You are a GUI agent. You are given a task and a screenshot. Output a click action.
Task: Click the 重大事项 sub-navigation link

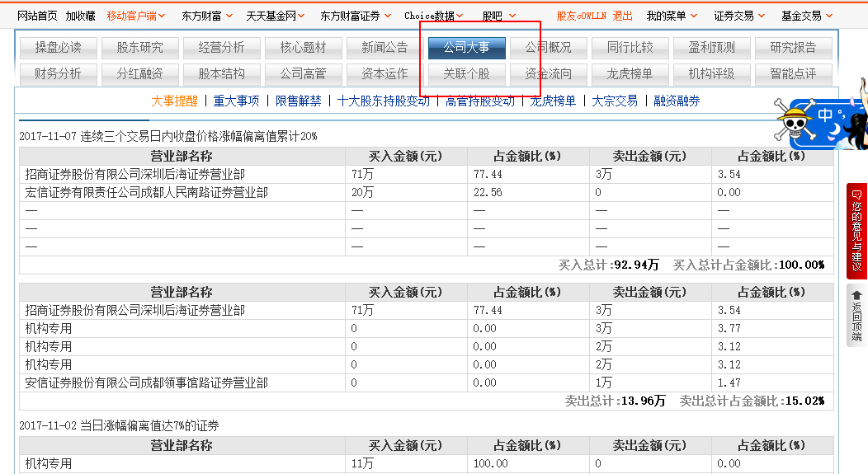(236, 101)
